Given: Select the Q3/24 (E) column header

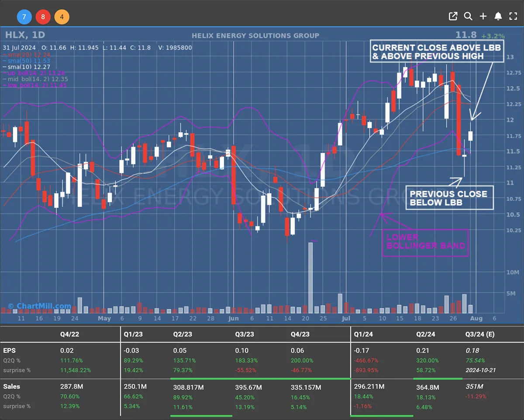Looking at the screenshot, I should 480,334.
